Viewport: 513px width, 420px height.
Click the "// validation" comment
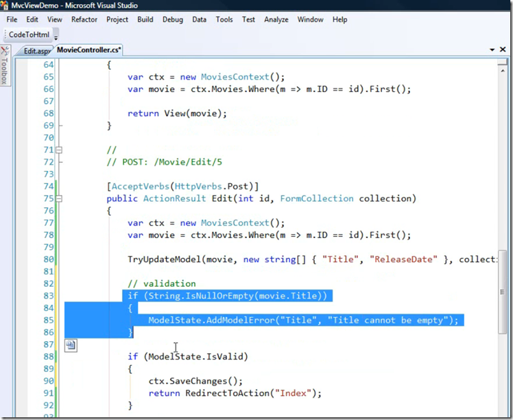(162, 283)
